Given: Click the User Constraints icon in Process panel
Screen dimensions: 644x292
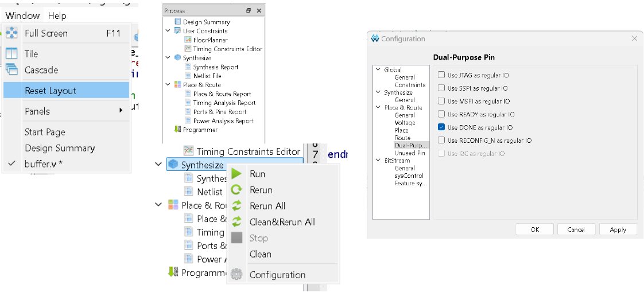Looking at the screenshot, I should [177, 31].
